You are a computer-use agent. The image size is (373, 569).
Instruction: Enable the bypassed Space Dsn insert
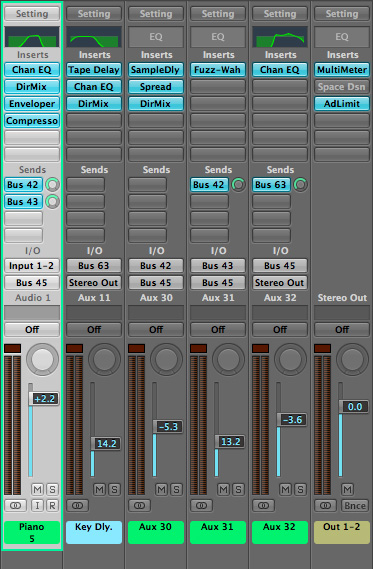pos(342,87)
